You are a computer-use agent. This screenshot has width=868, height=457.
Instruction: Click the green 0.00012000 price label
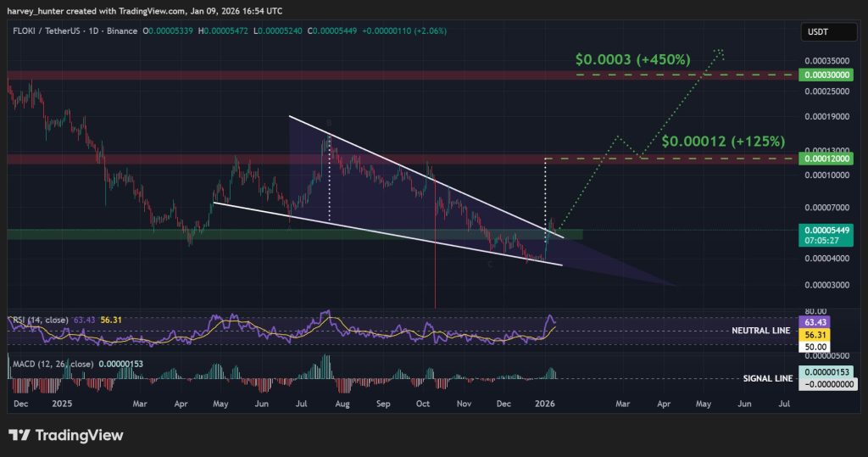[x=826, y=159]
